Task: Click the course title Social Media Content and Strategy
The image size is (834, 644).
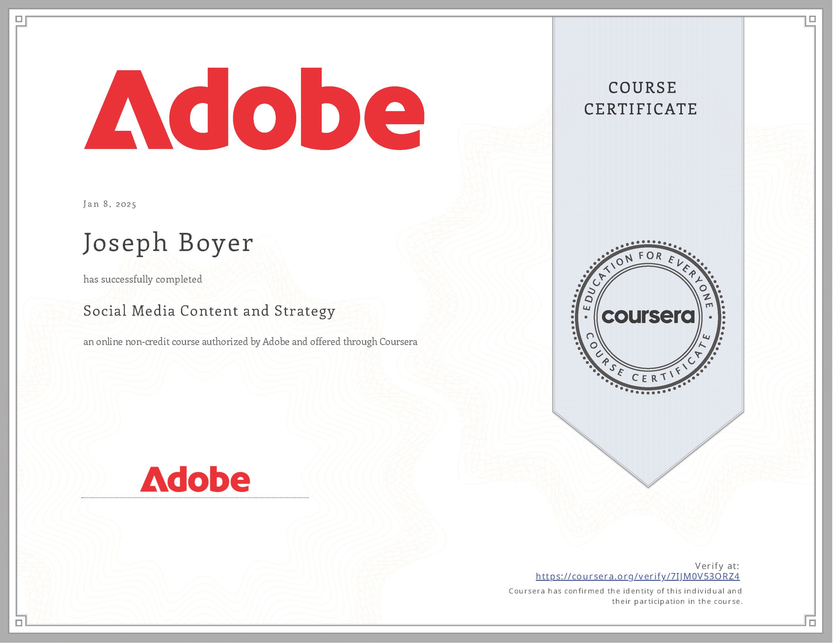Action: coord(209,311)
